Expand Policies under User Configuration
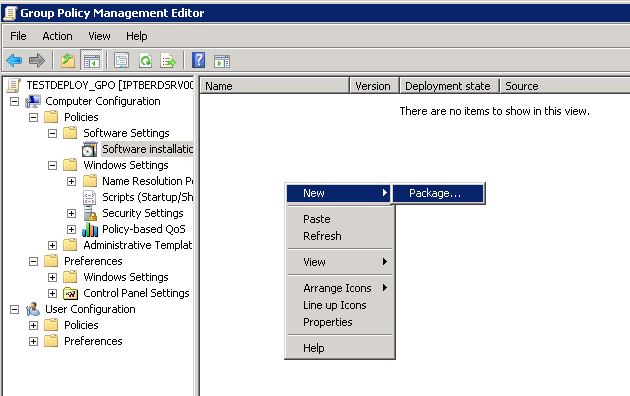 (33, 325)
